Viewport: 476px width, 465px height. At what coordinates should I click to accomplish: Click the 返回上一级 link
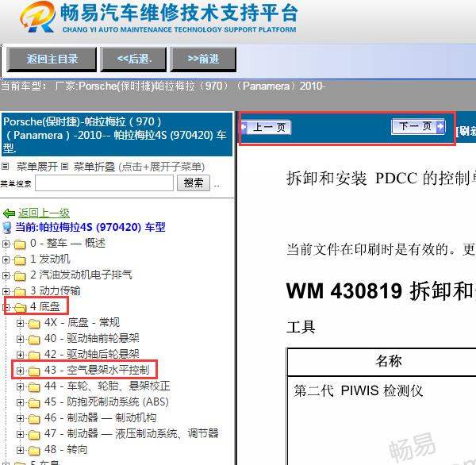(44, 213)
